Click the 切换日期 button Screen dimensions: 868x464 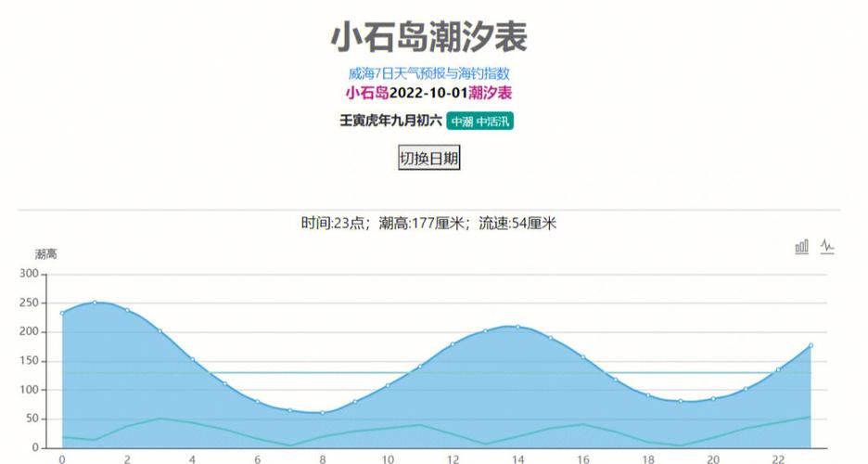[429, 159]
